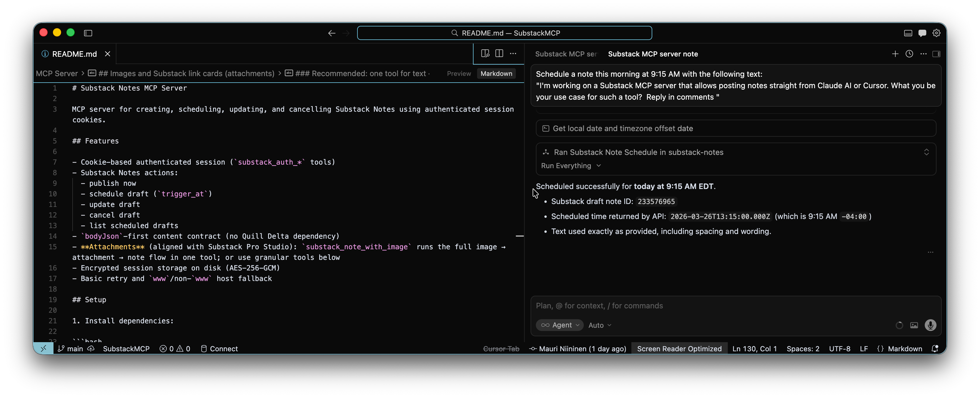
Task: Show chat history clock icon
Action: [909, 54]
